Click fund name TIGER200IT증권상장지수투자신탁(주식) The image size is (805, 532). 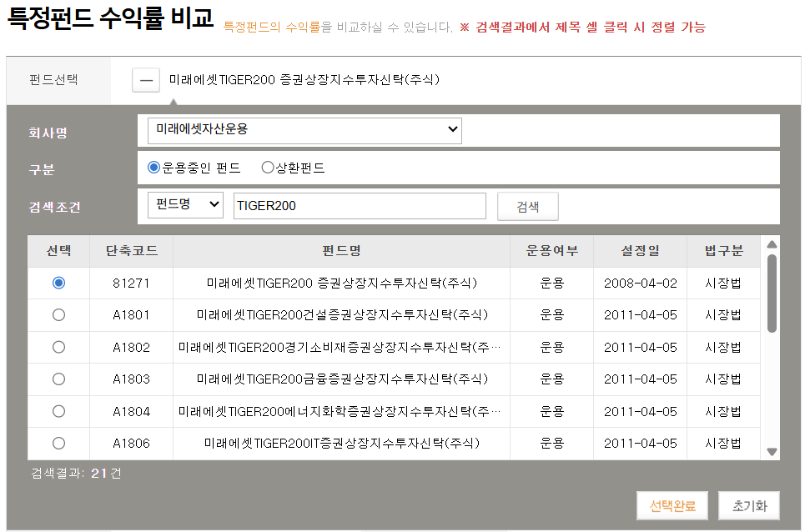(x=342, y=444)
